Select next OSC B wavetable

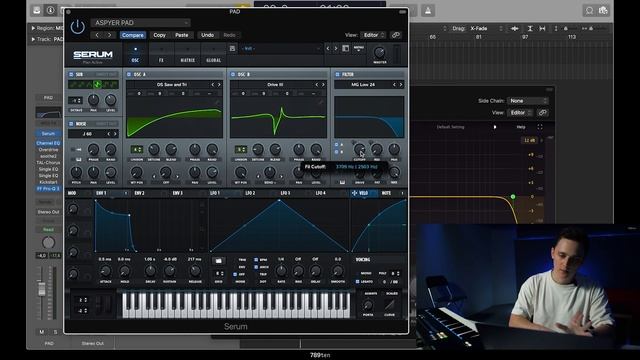[323, 84]
